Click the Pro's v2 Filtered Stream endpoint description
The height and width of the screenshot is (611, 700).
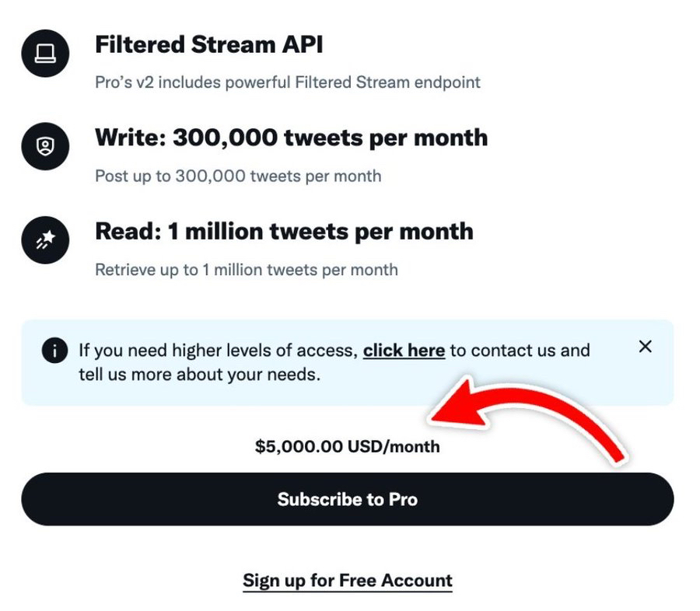[287, 82]
